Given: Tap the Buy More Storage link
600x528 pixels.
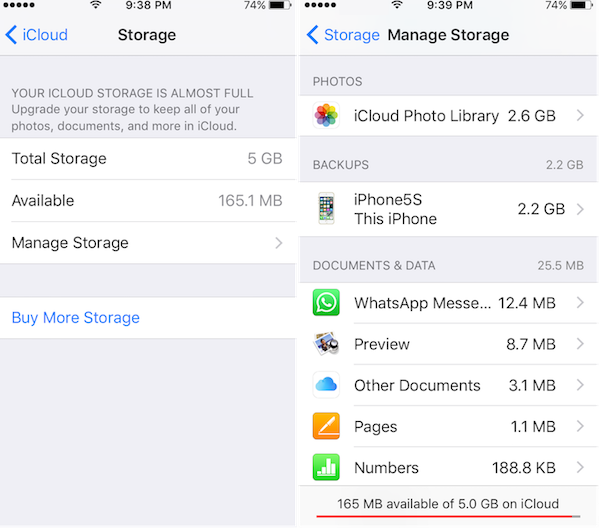Looking at the screenshot, I should coord(76,318).
